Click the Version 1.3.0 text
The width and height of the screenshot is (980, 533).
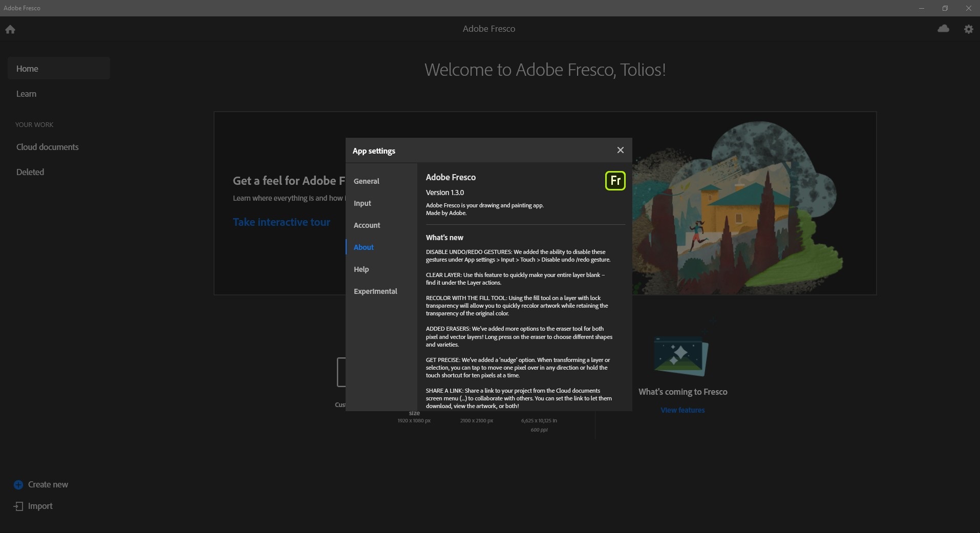445,193
